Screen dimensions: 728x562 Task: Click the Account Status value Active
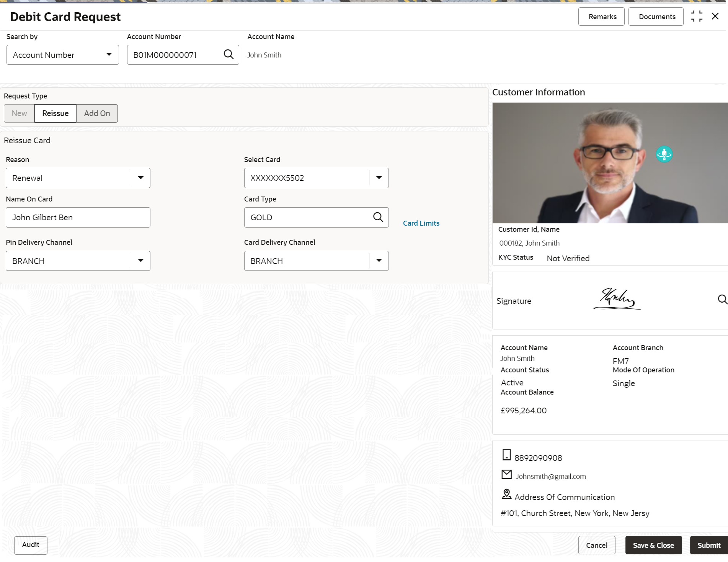pyautogui.click(x=512, y=382)
